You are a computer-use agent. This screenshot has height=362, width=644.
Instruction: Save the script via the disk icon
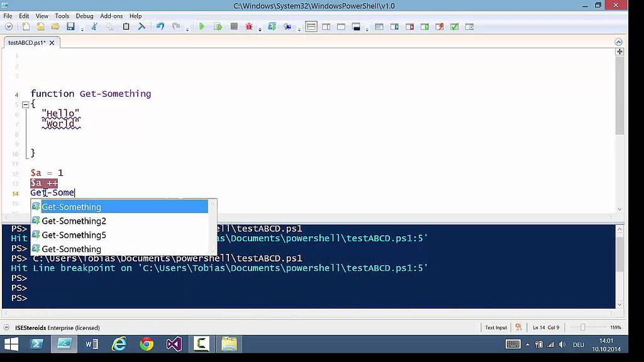69,26
